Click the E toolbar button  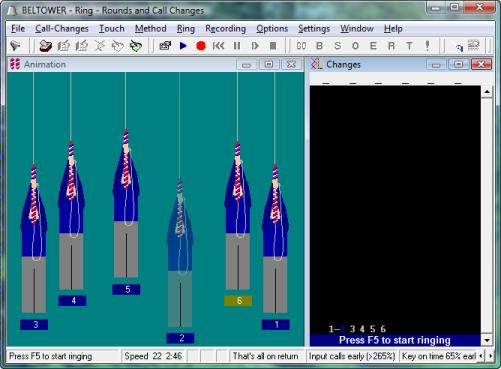[x=373, y=46]
